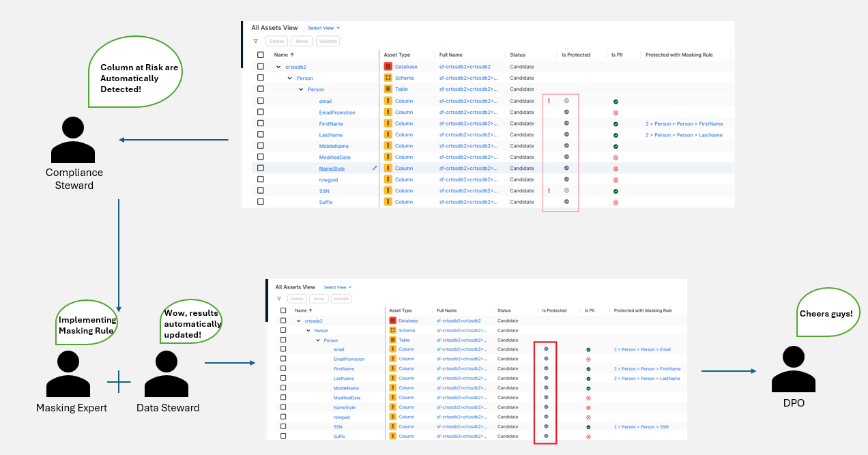Open the 2 > Person > Person > SSN masking rule link
This screenshot has width=868, height=455.
643,426
